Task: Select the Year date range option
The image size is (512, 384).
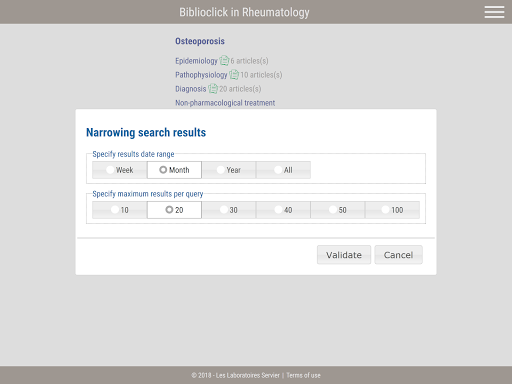Action: 229,170
